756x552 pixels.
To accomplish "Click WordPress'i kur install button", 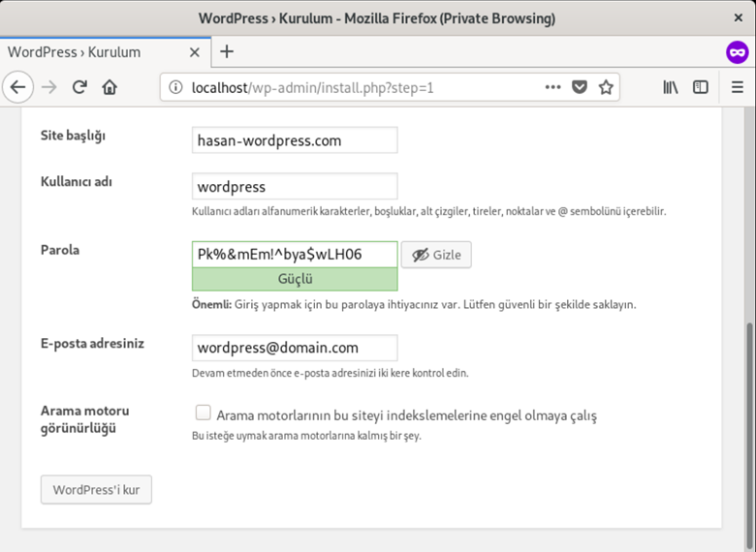I will coord(96,489).
